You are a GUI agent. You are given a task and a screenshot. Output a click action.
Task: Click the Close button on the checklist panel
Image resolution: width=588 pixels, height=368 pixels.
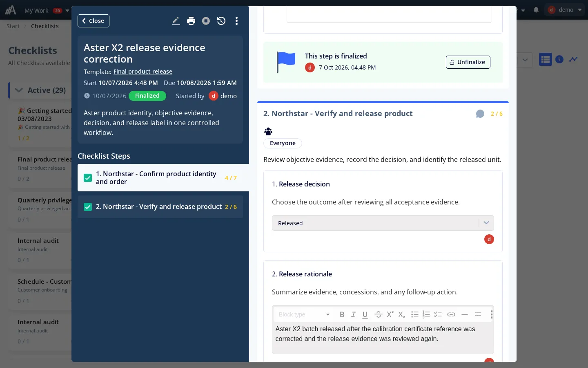tap(94, 21)
